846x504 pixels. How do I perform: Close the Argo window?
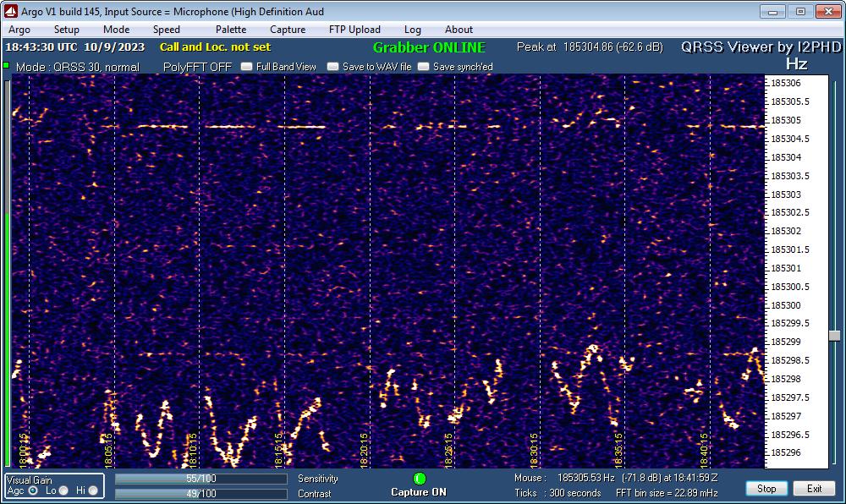[828, 11]
